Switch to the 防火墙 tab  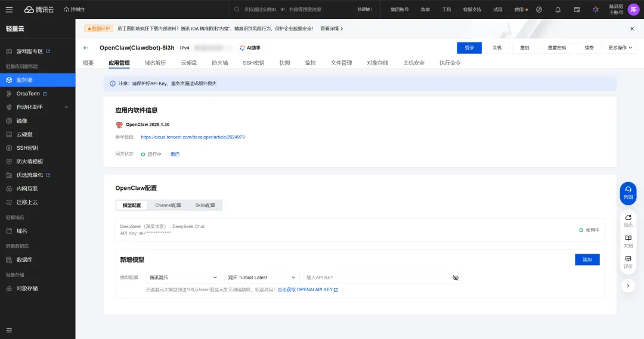pos(219,63)
